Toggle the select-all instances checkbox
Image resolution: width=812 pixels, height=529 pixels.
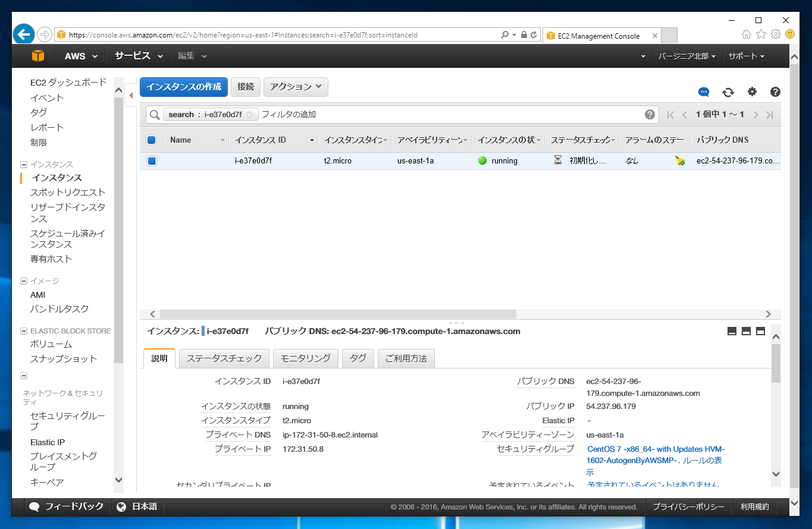tap(151, 140)
